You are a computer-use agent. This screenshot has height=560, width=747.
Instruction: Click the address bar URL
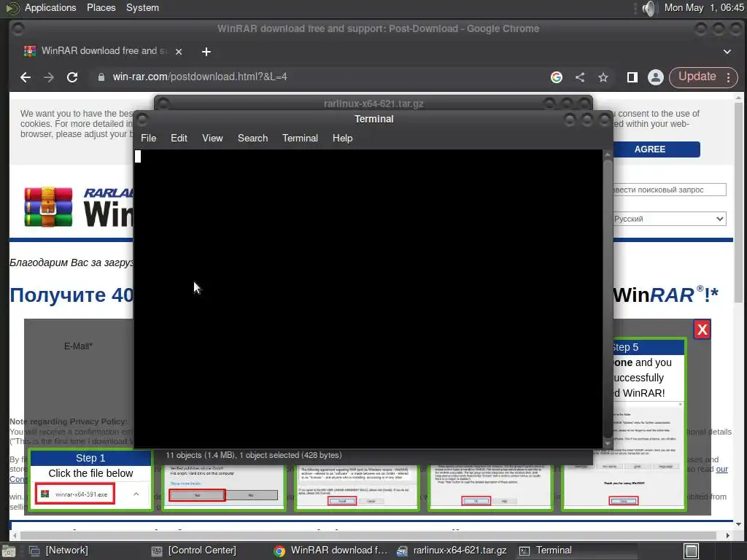click(200, 77)
